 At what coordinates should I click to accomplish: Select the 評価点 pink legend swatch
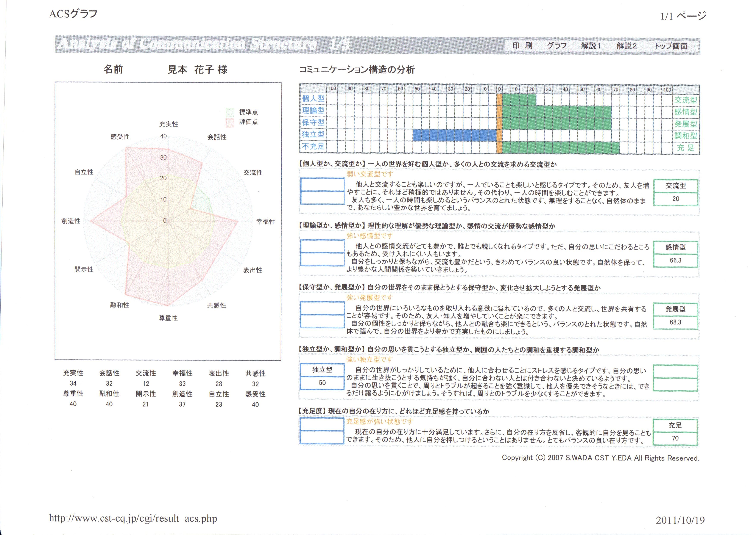point(230,123)
